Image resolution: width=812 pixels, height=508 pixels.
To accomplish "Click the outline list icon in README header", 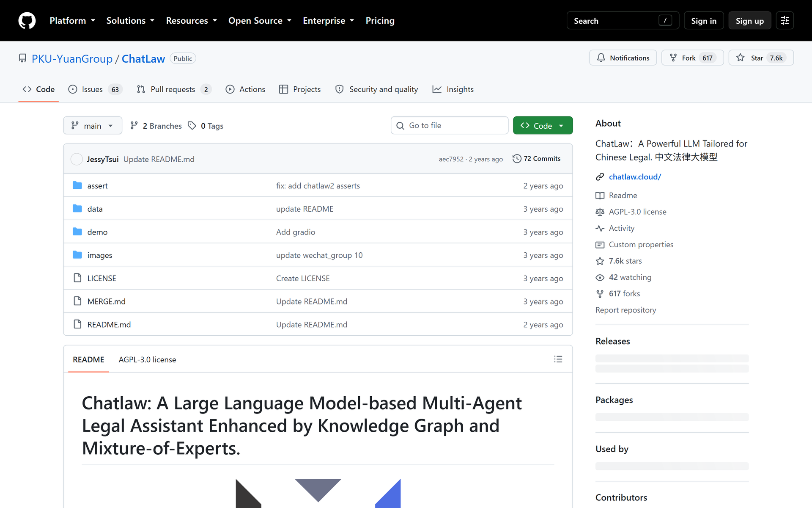I will (x=558, y=359).
